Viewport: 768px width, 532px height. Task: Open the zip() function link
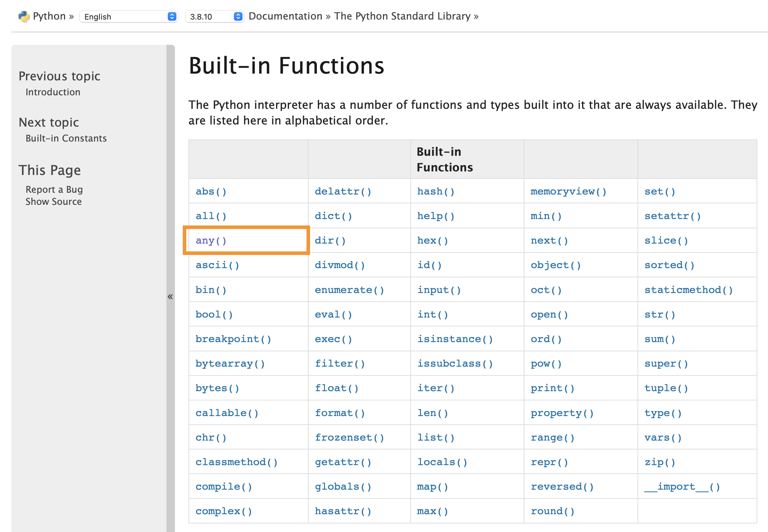660,462
